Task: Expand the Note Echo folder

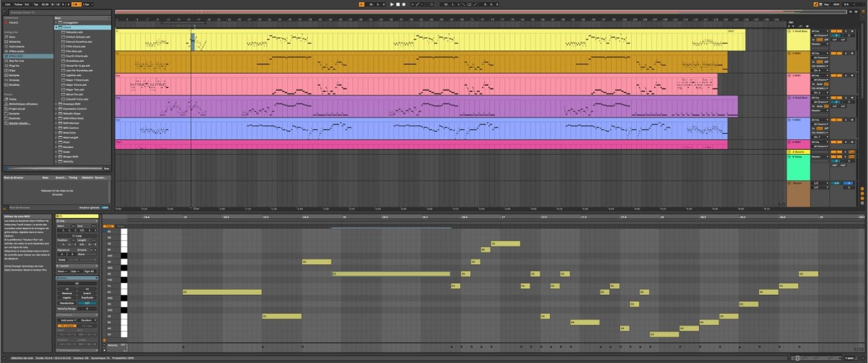Action: point(56,133)
